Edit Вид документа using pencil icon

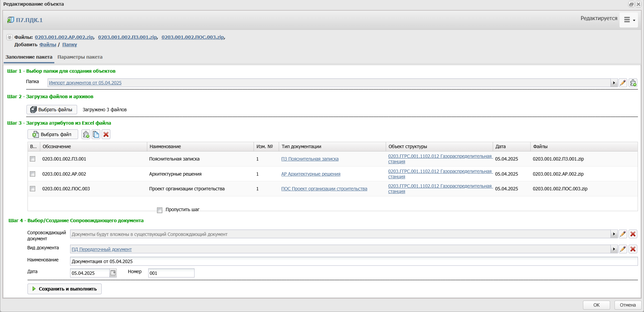click(623, 249)
